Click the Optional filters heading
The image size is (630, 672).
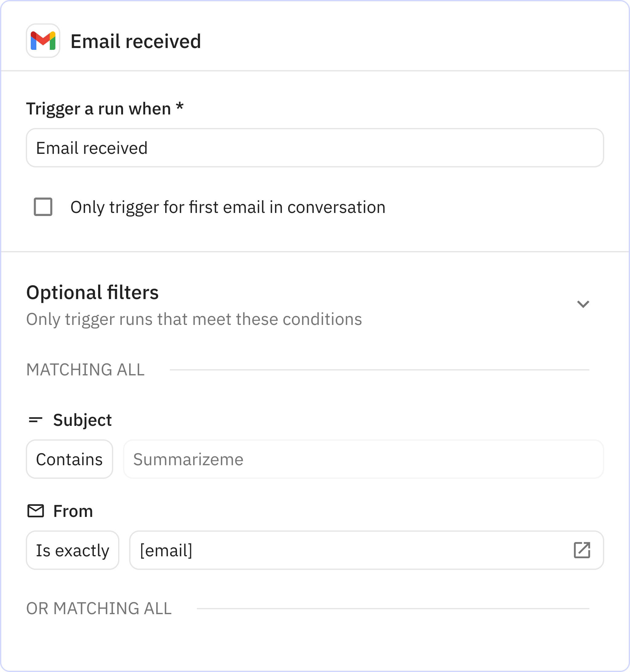(x=93, y=292)
